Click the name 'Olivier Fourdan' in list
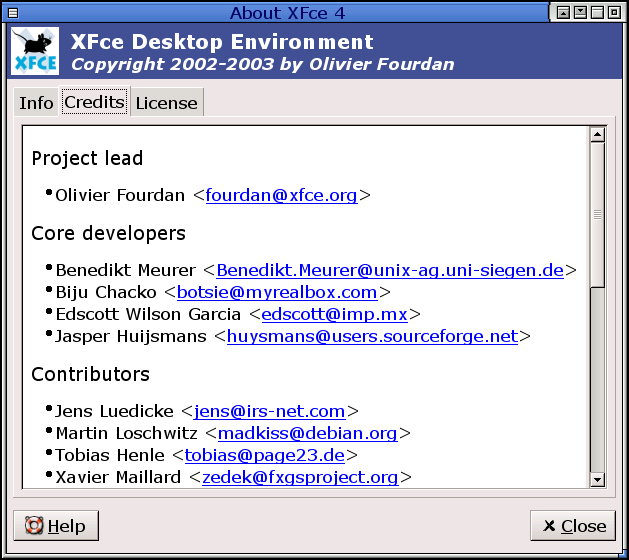This screenshot has height=560, width=629. tap(120, 195)
